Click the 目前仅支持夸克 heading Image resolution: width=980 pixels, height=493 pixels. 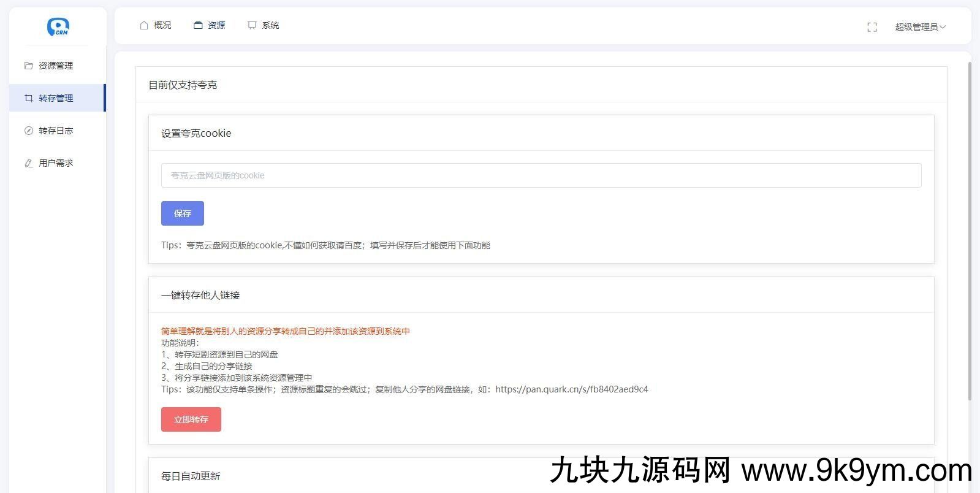(183, 85)
